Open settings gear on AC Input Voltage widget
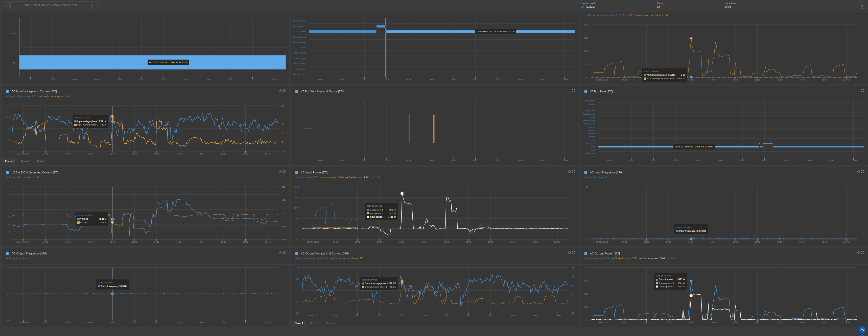Viewport: 868px width, 336px height. 280,91
